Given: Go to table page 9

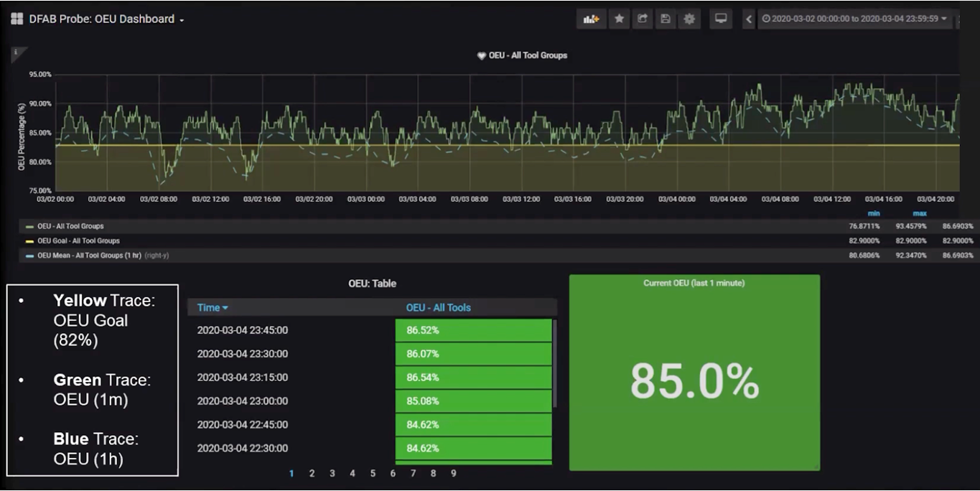Looking at the screenshot, I should pyautogui.click(x=453, y=473).
